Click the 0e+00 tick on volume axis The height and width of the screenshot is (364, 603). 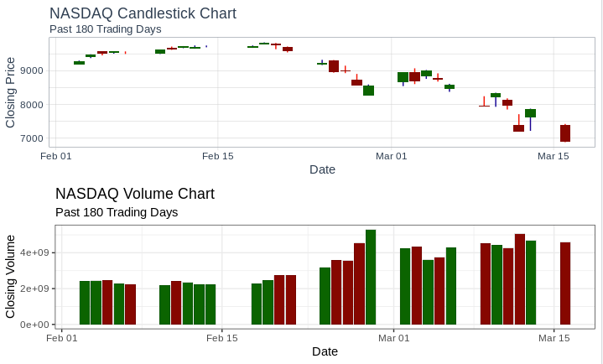[x=36, y=325]
